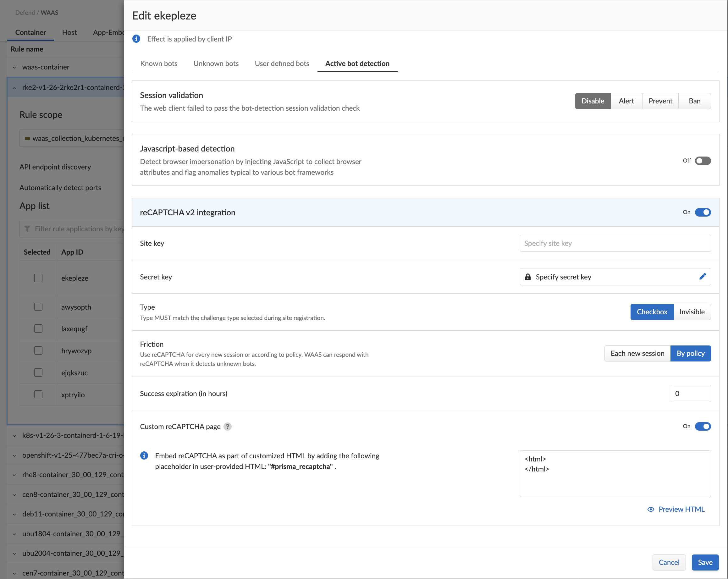The image size is (728, 579).
Task: Set Session validation to Prevent
Action: coord(660,101)
